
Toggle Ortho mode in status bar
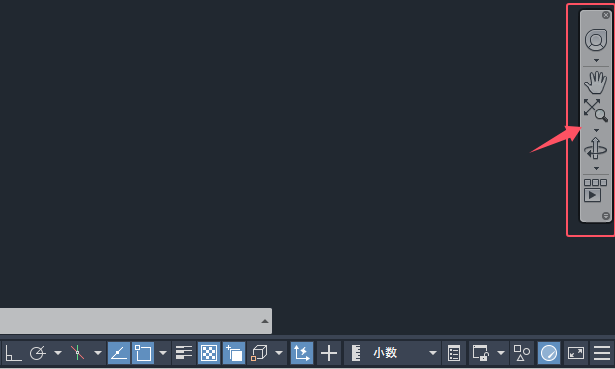click(13, 353)
